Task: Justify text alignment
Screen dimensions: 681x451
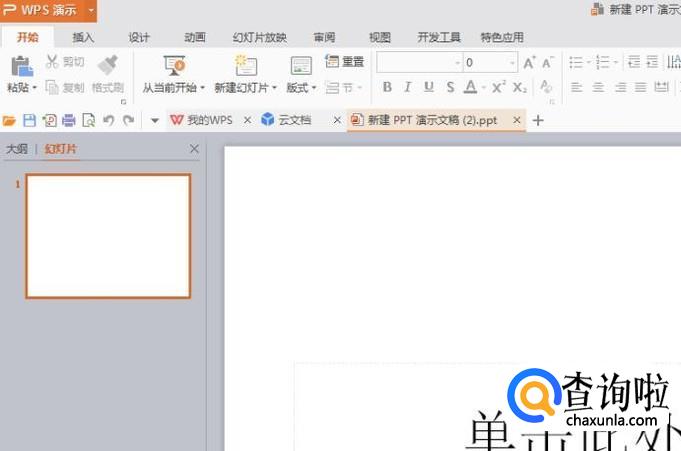Action: (641, 87)
